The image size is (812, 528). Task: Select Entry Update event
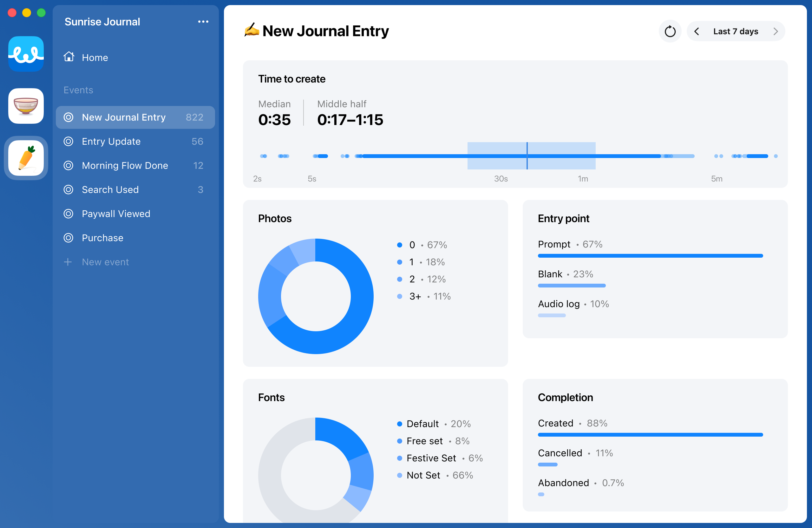coord(135,141)
